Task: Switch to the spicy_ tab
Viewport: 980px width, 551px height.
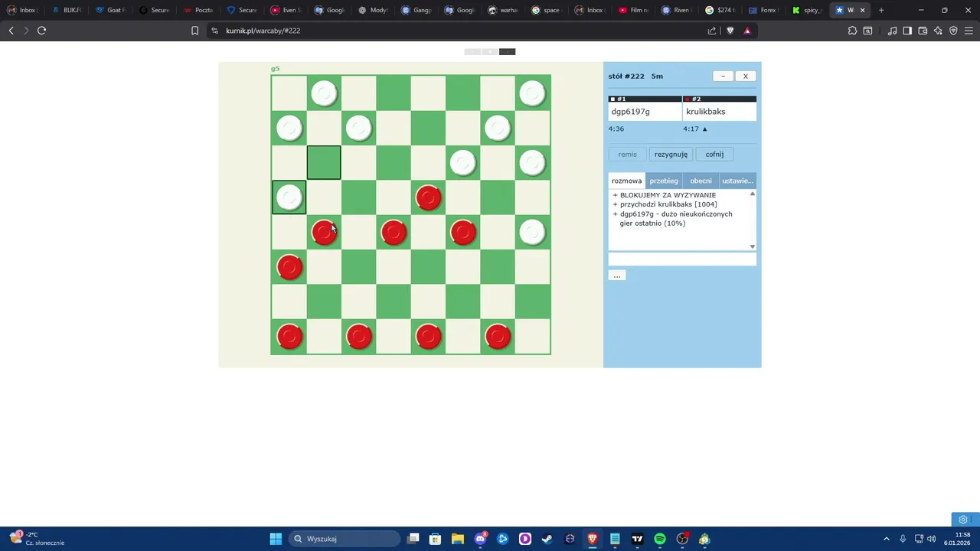Action: tap(807, 10)
